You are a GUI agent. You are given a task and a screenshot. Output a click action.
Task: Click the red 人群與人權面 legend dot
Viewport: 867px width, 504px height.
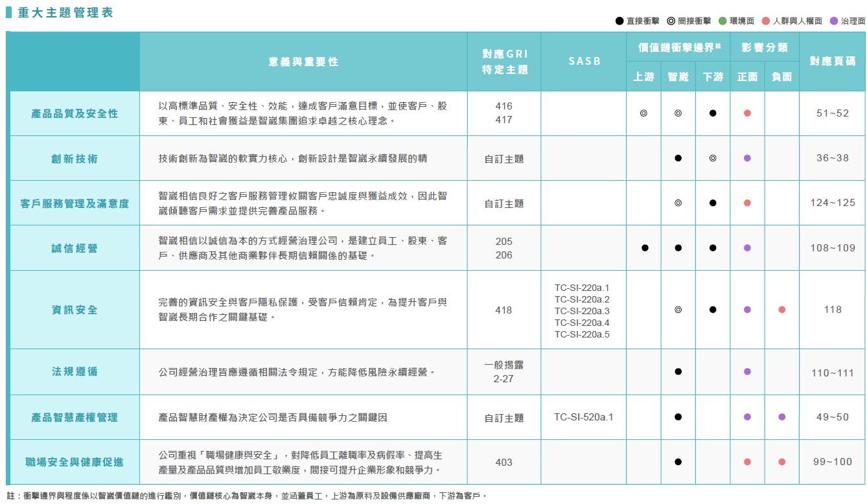(766, 21)
